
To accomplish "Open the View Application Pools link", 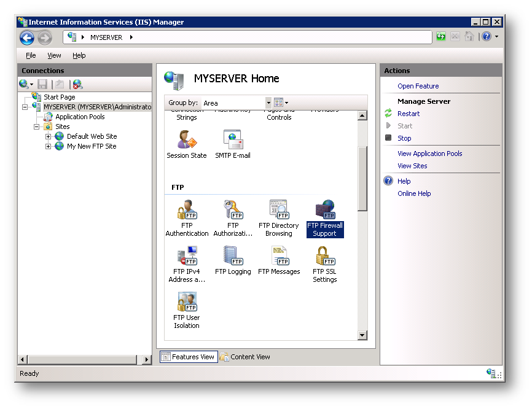I will click(430, 154).
